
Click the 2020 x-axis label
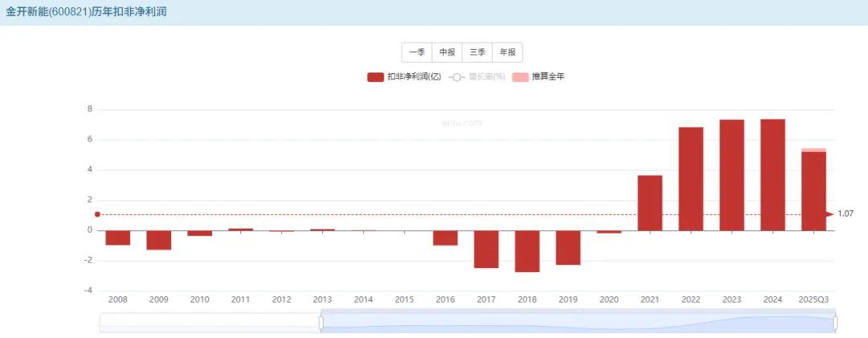tap(609, 299)
